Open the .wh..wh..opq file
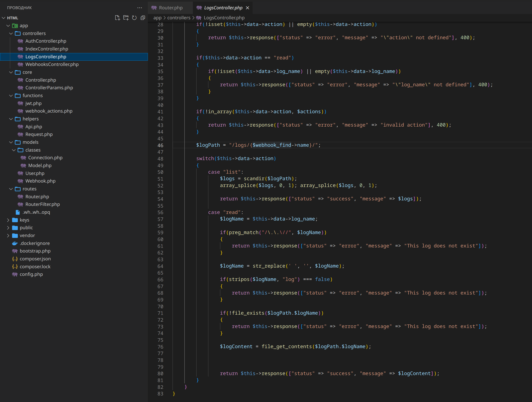The height and width of the screenshot is (402, 532). (x=36, y=212)
